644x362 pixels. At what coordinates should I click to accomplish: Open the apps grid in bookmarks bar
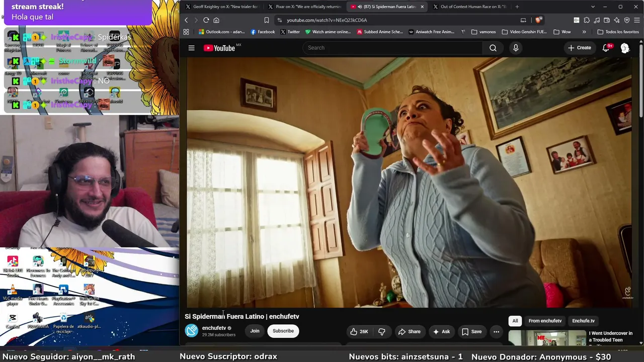click(x=186, y=32)
